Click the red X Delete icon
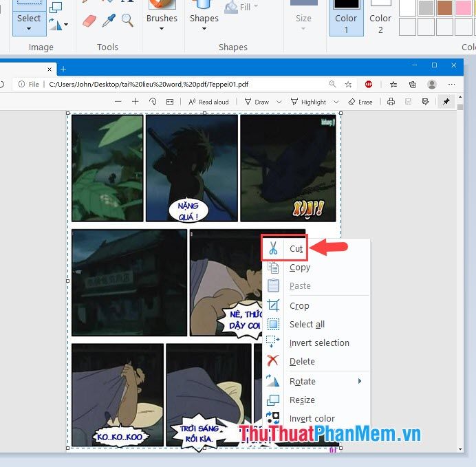 point(272,361)
